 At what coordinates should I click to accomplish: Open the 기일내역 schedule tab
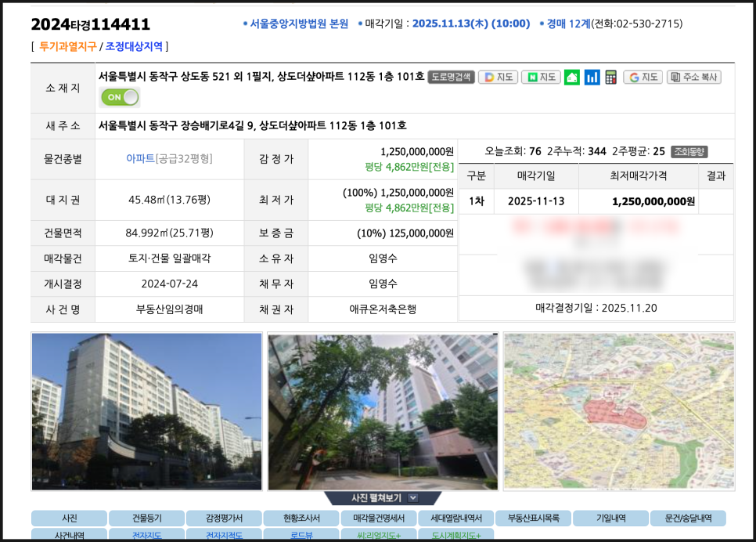point(611,518)
